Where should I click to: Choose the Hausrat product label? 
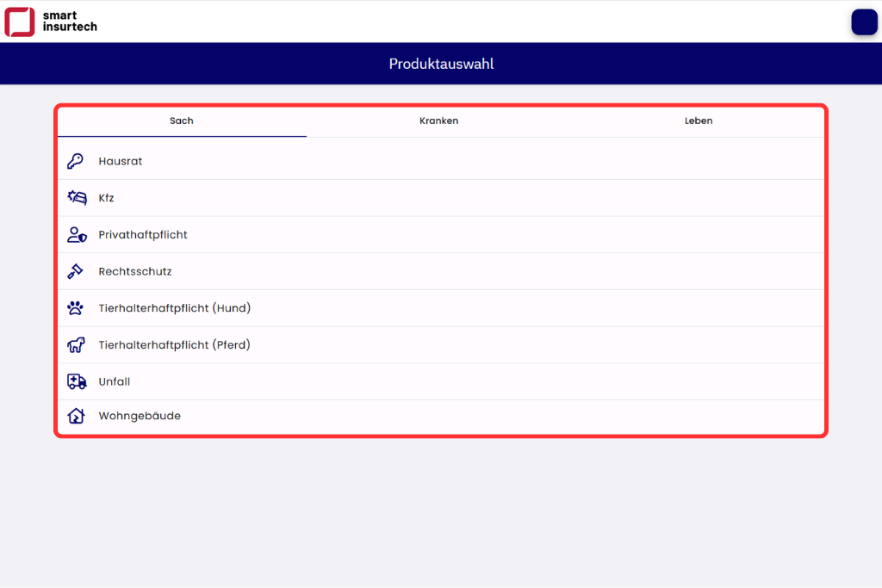121,161
